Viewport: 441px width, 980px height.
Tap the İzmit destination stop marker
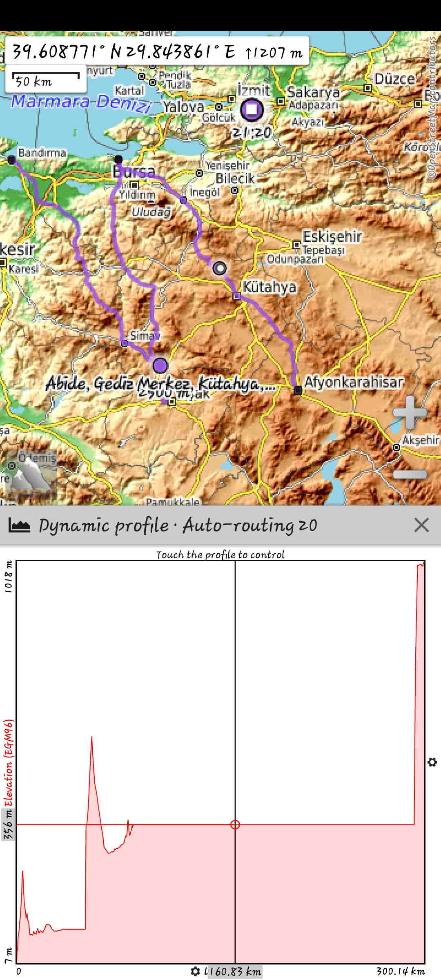tap(252, 109)
